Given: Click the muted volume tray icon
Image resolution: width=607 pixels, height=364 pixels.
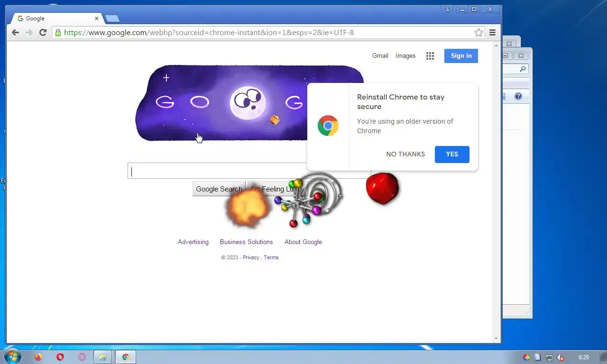Looking at the screenshot, I should 561,357.
